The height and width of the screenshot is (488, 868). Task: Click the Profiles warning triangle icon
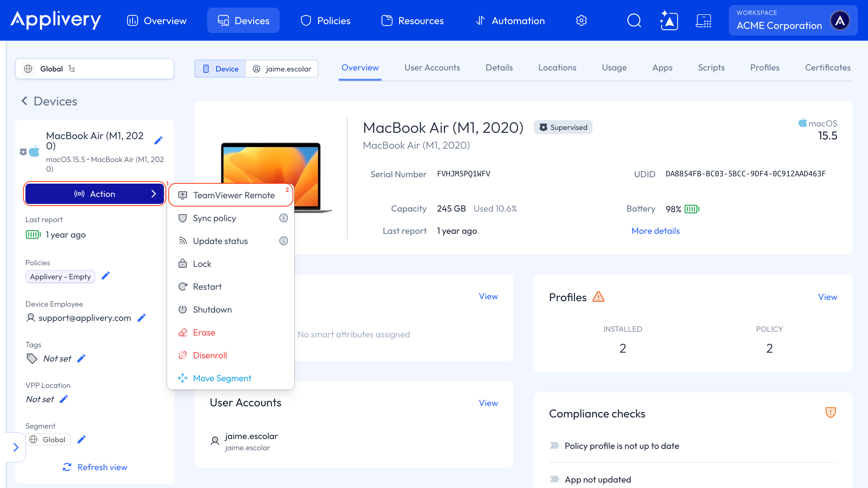[599, 296]
